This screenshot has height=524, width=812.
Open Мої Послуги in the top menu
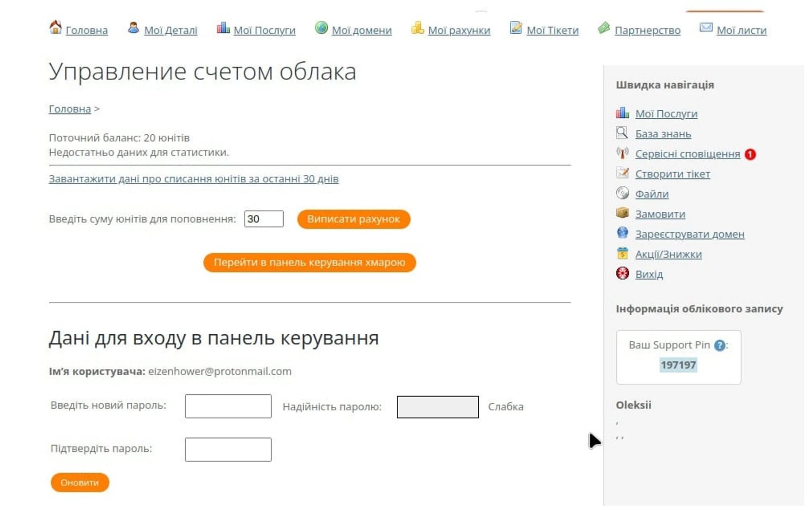264,30
